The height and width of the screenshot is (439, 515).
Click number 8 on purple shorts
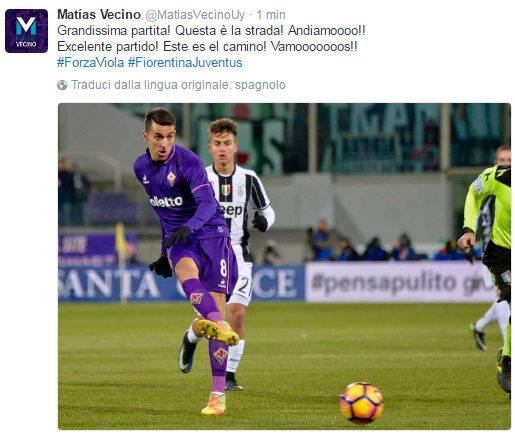[x=223, y=268]
